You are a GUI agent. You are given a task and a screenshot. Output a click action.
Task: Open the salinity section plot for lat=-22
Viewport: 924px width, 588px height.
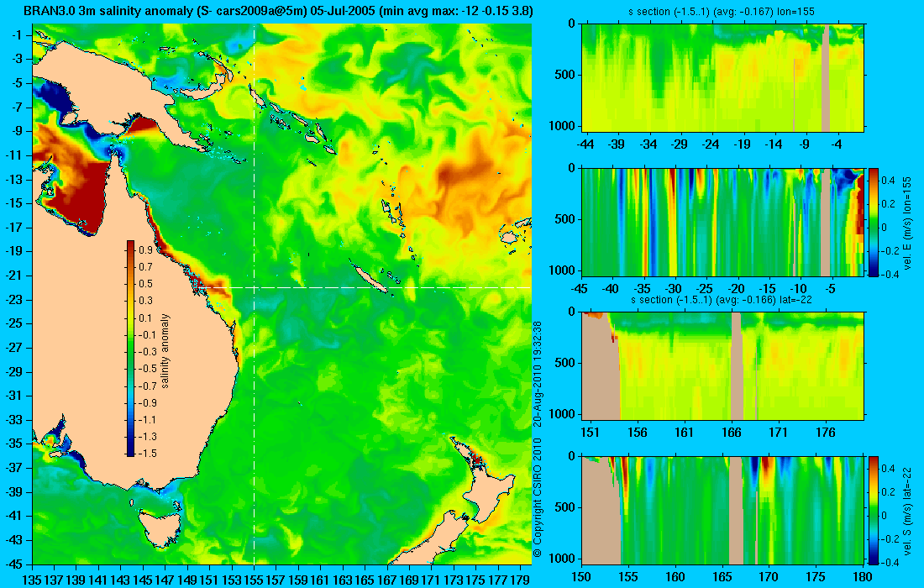(722, 366)
